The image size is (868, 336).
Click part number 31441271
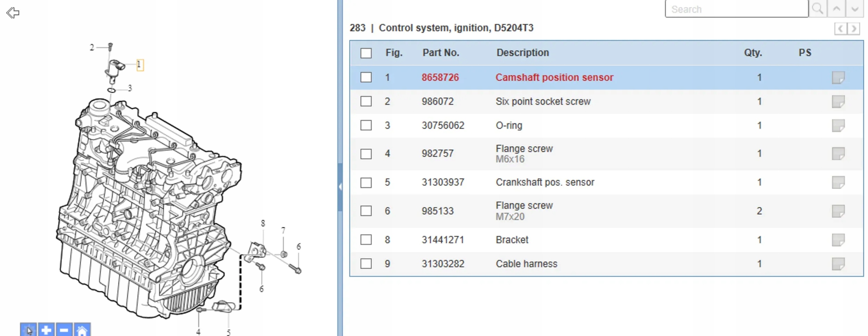443,240
